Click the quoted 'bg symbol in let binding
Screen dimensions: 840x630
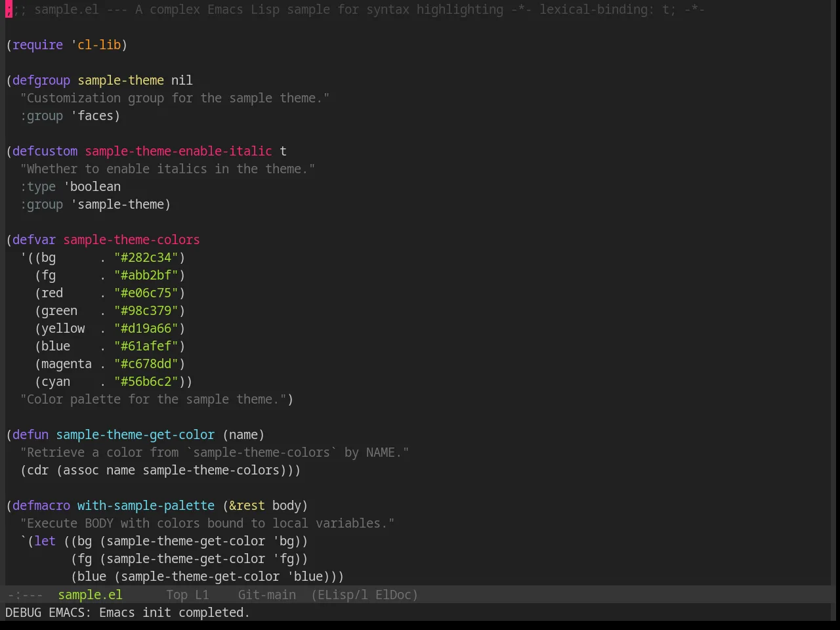283,541
